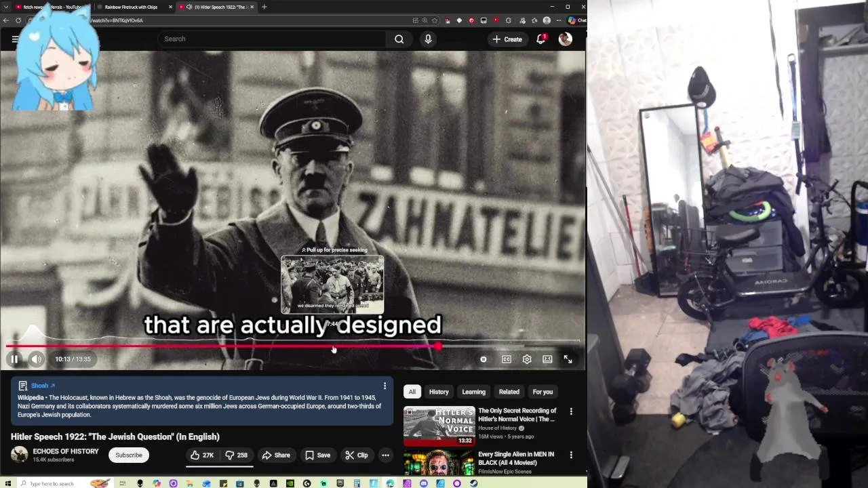
Task: Open the more actions ellipsis next to Clip
Action: [385, 455]
